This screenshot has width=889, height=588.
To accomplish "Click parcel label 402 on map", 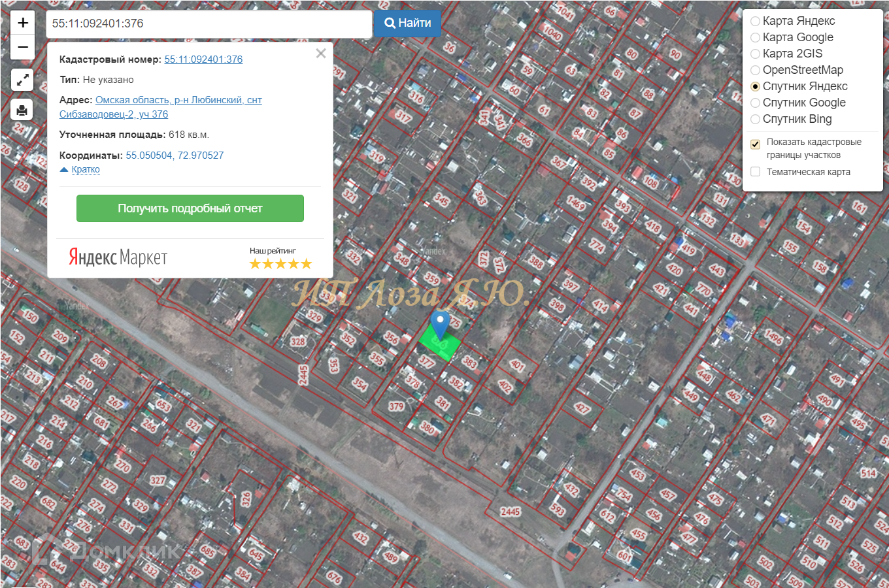I will coord(505,386).
